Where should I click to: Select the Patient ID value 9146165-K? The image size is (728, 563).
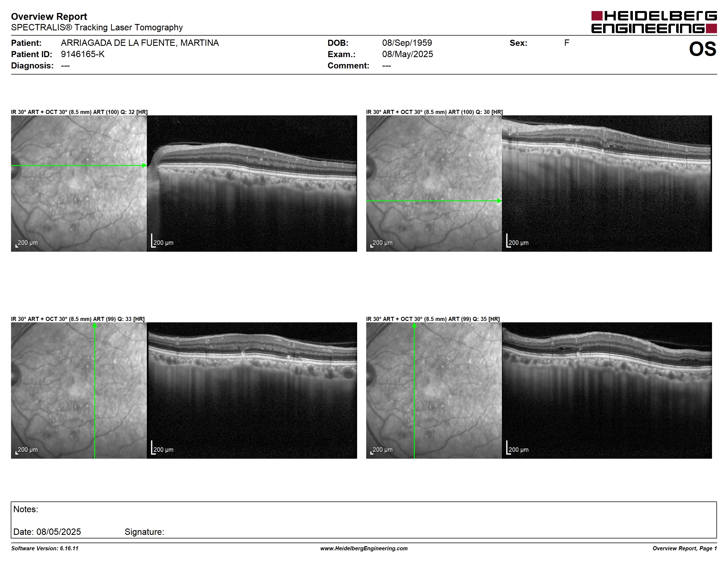click(x=83, y=54)
